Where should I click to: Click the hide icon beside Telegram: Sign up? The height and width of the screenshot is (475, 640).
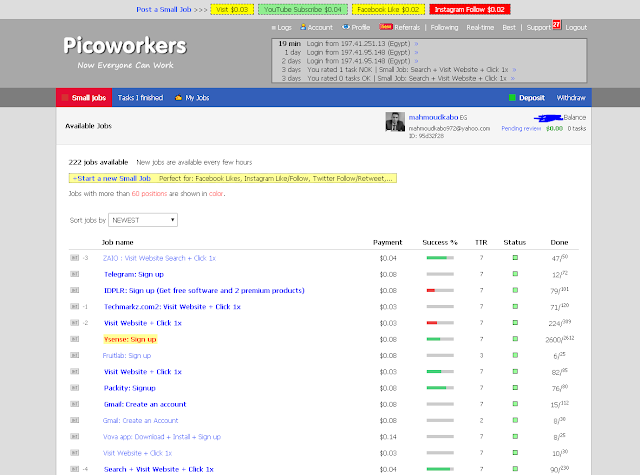(x=74, y=274)
